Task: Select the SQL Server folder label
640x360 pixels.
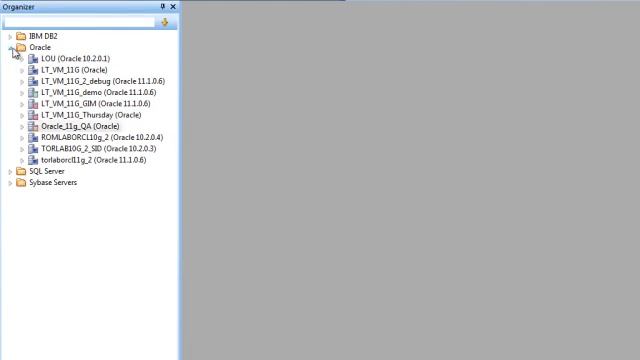Action: tap(47, 171)
